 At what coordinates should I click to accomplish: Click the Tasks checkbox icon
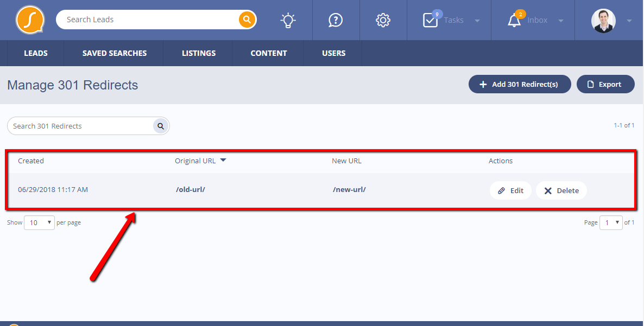pyautogui.click(x=431, y=20)
